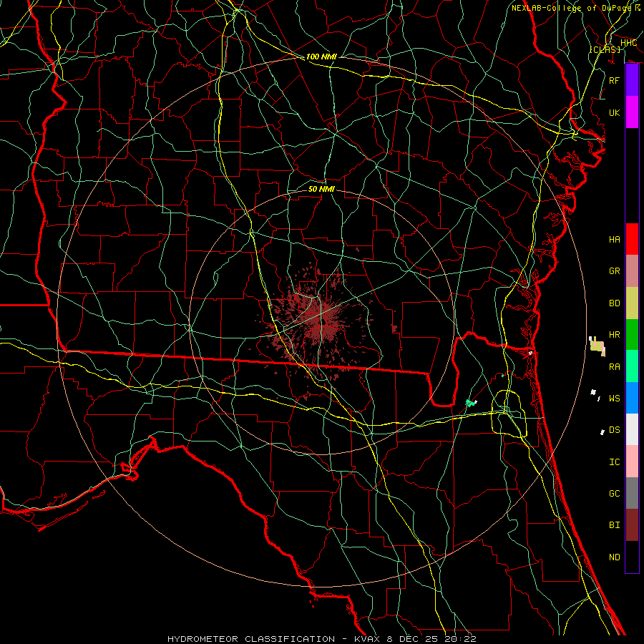Click the magenta UK legend color swatch
644x644 pixels.
tap(632, 112)
